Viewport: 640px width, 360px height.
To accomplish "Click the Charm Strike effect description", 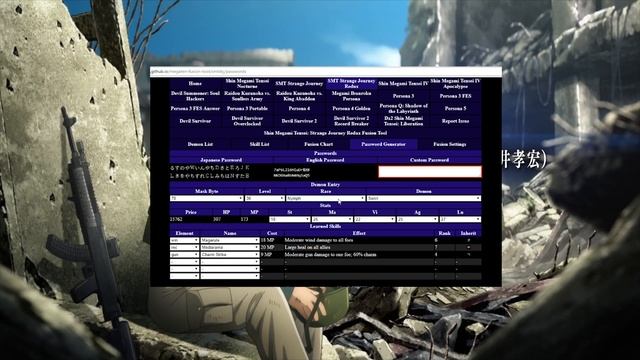I will point(330,255).
